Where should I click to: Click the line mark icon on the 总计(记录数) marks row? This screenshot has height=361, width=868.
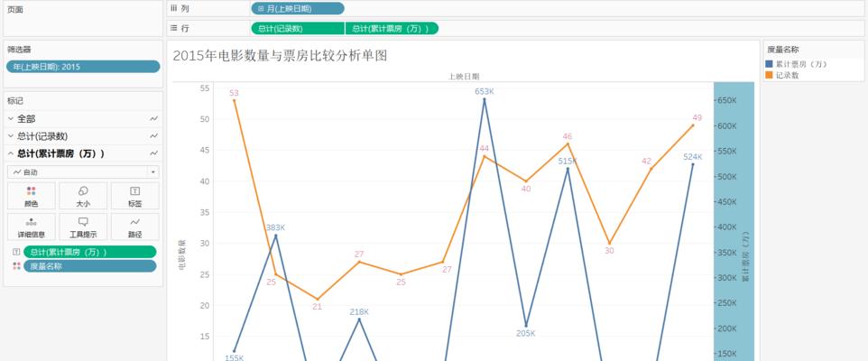154,136
